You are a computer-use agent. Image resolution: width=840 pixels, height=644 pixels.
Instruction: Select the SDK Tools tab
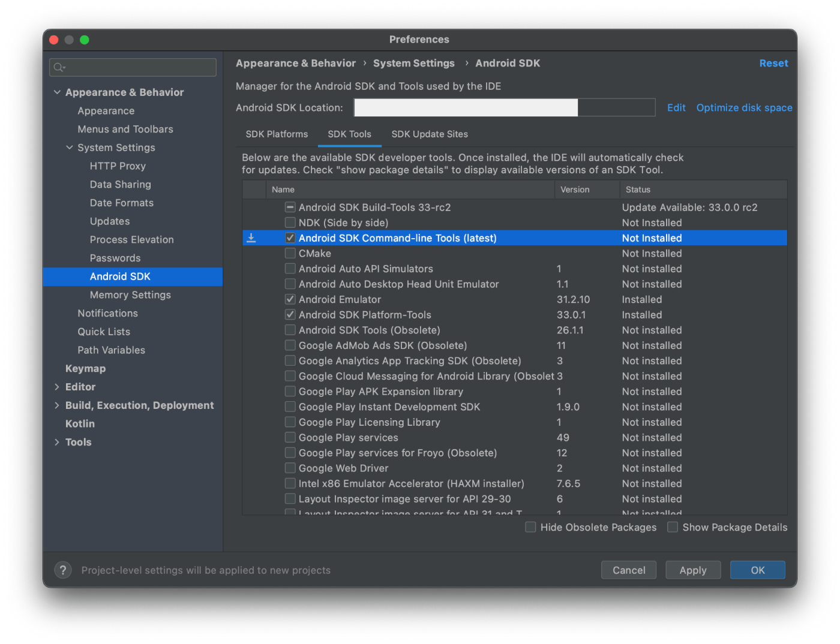click(350, 134)
